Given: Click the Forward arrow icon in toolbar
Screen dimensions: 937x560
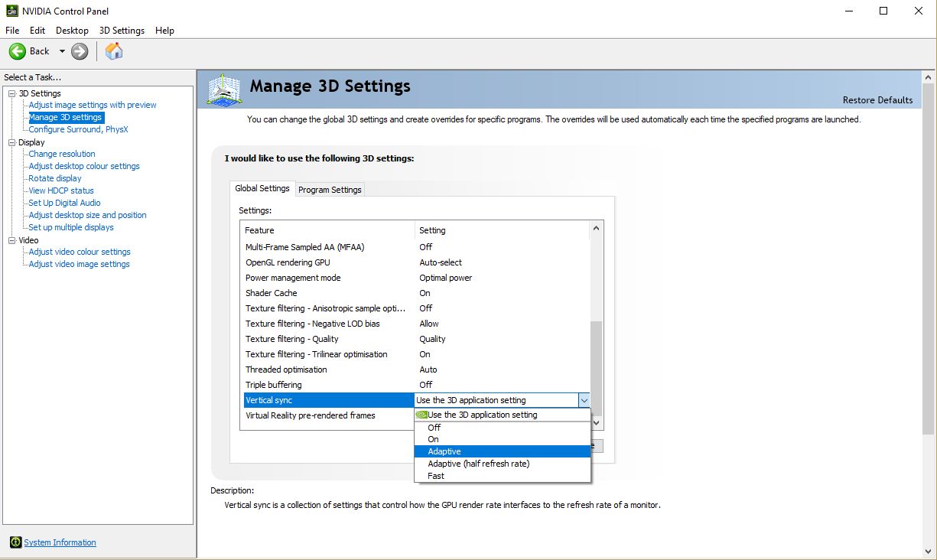Looking at the screenshot, I should [80, 51].
